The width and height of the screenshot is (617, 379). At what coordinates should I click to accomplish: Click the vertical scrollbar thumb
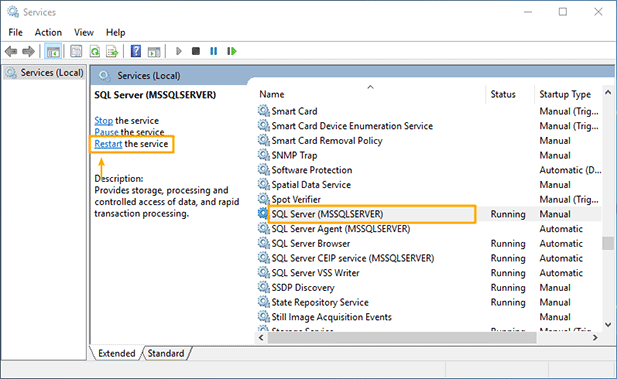point(608,243)
